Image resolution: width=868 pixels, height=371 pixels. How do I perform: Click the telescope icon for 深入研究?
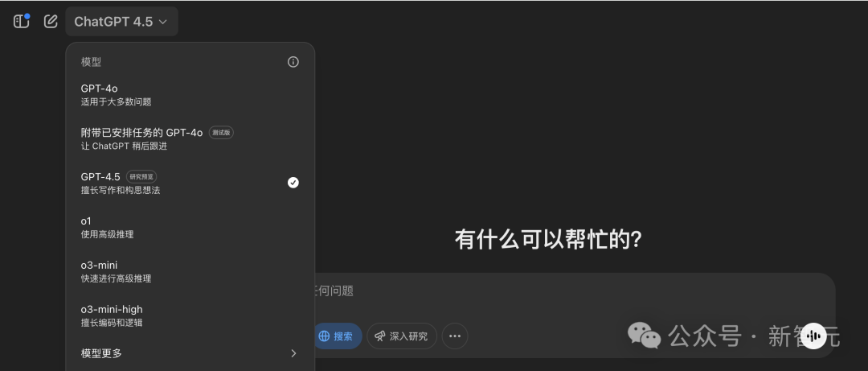click(x=379, y=336)
